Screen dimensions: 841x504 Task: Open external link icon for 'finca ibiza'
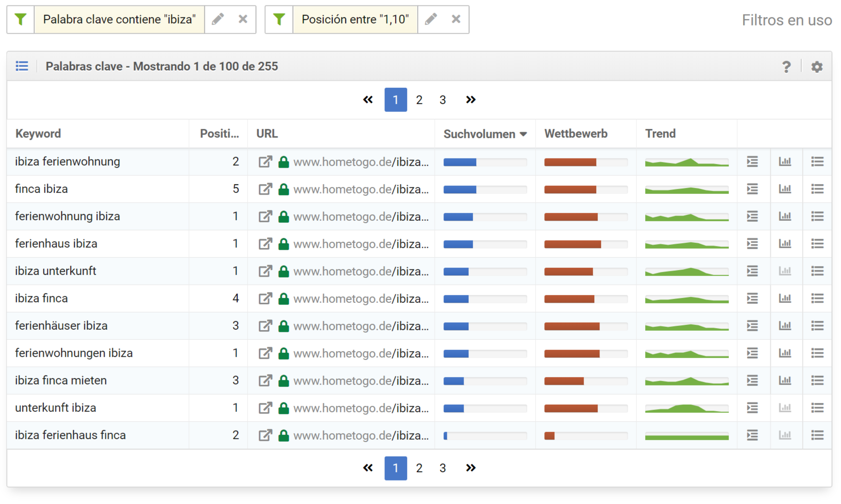click(265, 189)
